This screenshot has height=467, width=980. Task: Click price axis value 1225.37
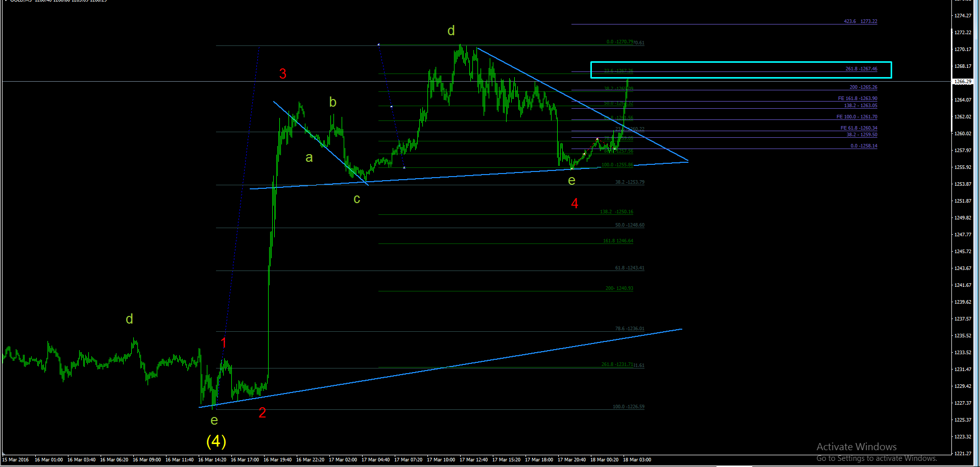963,420
